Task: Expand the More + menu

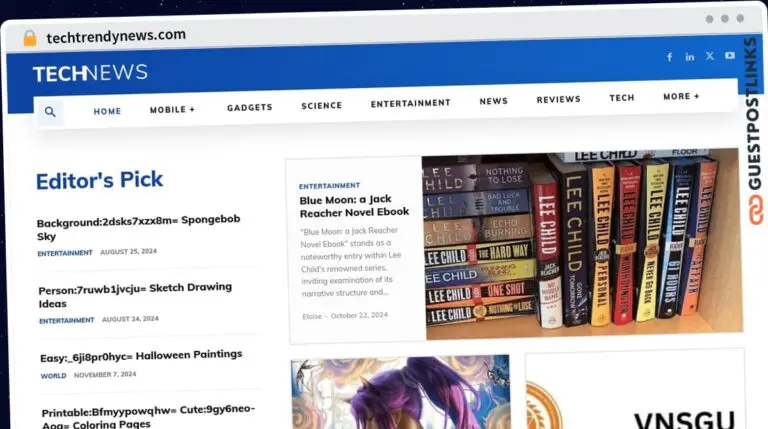Action: [681, 97]
